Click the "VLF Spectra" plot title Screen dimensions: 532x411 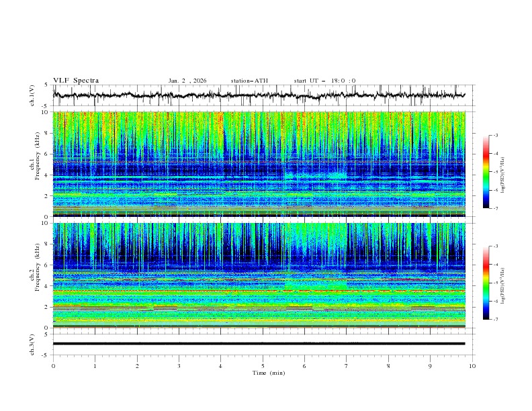point(76,81)
